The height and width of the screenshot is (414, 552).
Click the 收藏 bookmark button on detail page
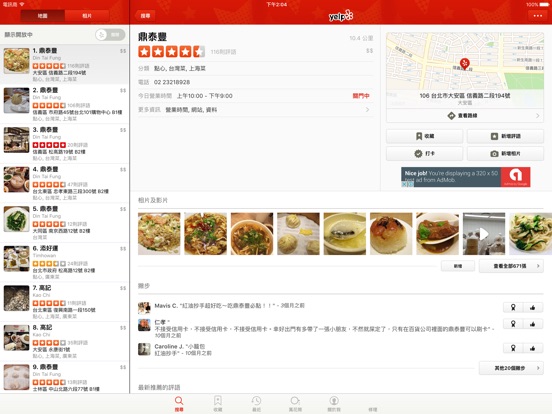pos(425,136)
